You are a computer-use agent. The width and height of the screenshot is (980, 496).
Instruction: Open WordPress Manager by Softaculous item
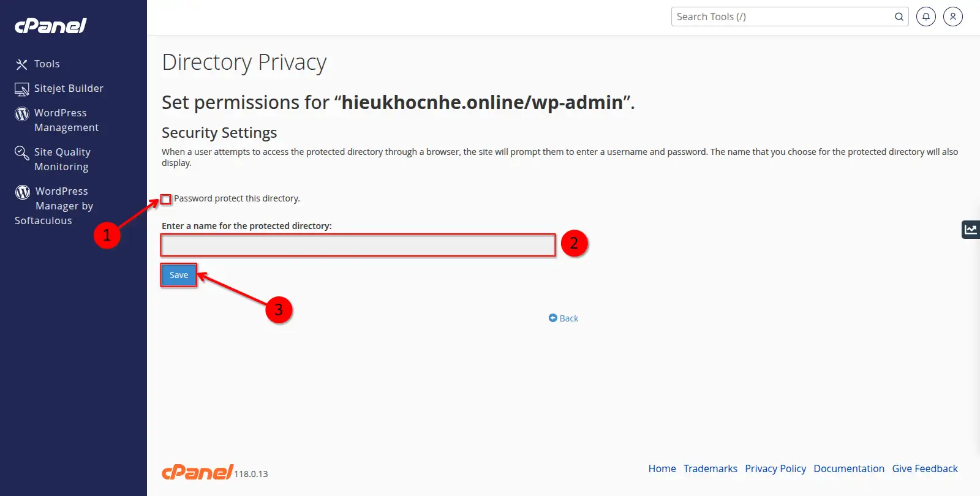coord(54,206)
